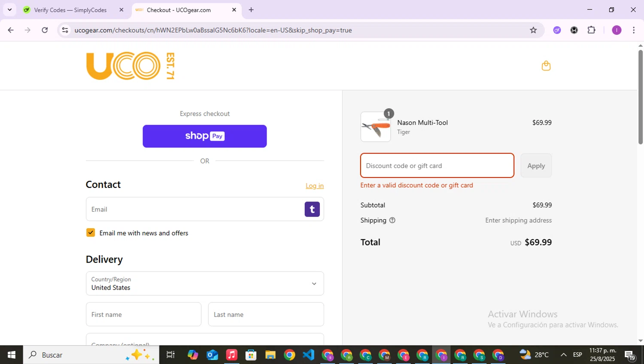Open Outlook from the taskbar
Screen dimensions: 644x364
(212, 355)
